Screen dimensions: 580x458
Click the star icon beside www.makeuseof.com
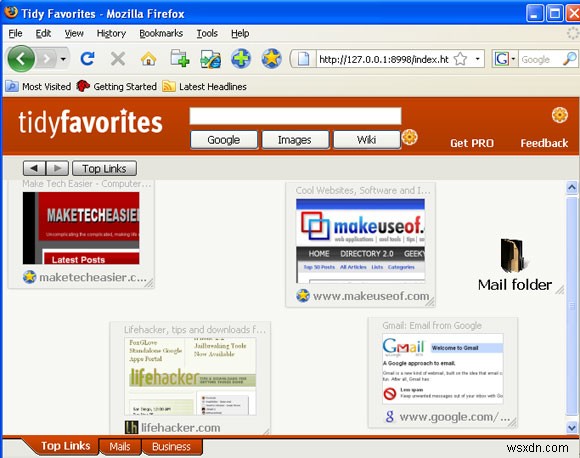303,296
